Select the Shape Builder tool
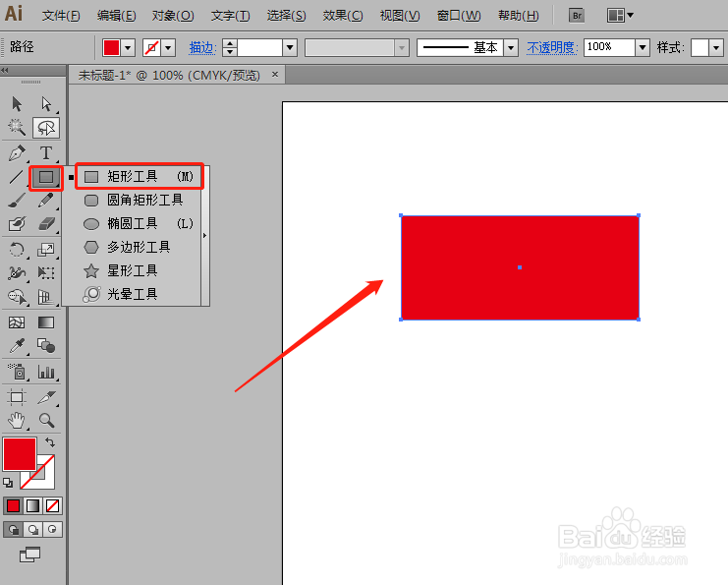The height and width of the screenshot is (585, 728). click(x=17, y=297)
